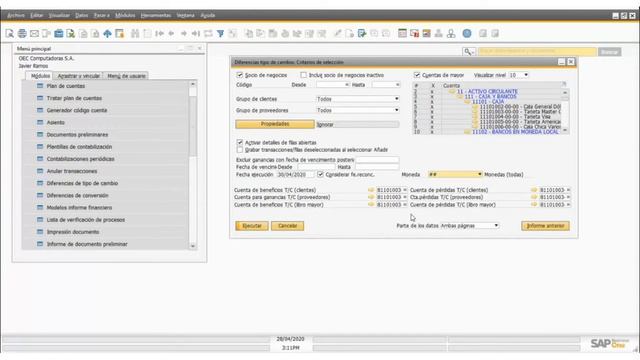This screenshot has height=360, width=640.
Task: Click the Export to Excel toolbar icon
Action: (x=71, y=33)
